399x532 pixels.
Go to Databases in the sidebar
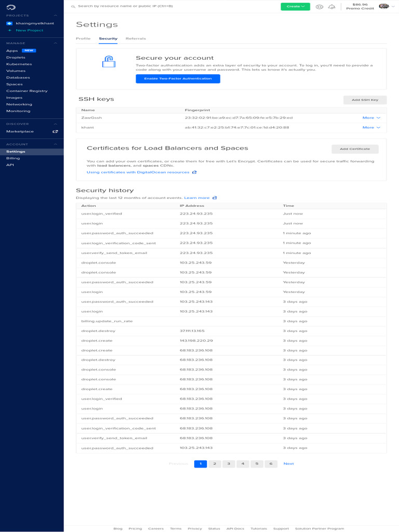(x=18, y=77)
